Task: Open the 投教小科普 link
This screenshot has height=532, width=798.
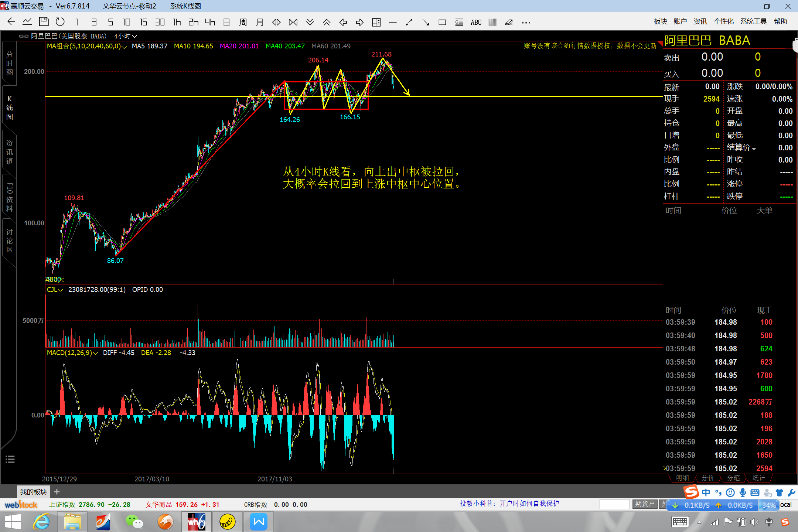Action: 509,504
